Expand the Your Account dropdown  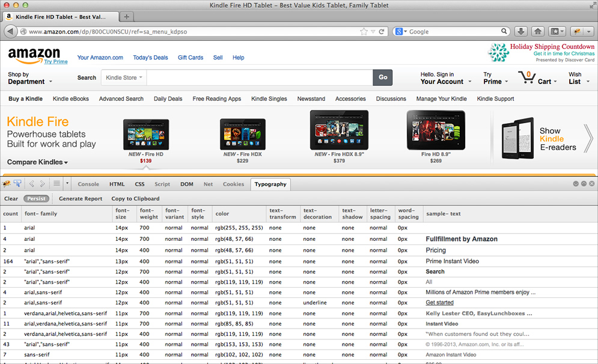446,78
